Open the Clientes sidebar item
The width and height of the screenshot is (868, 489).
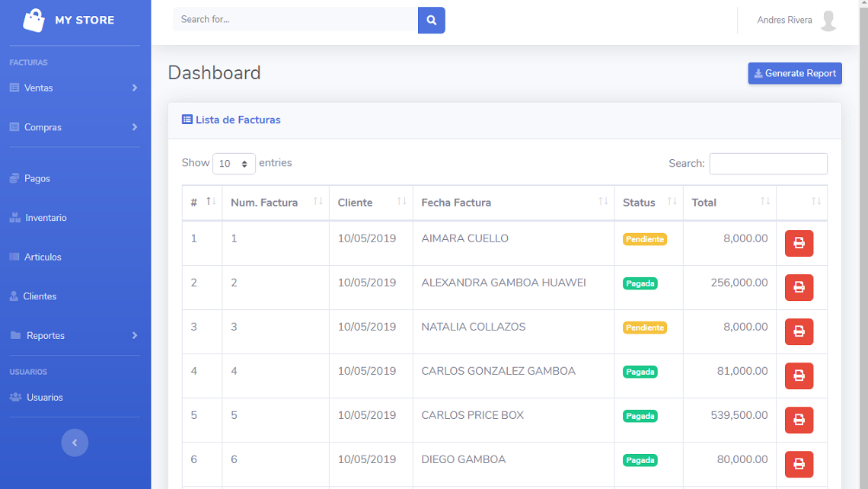40,296
